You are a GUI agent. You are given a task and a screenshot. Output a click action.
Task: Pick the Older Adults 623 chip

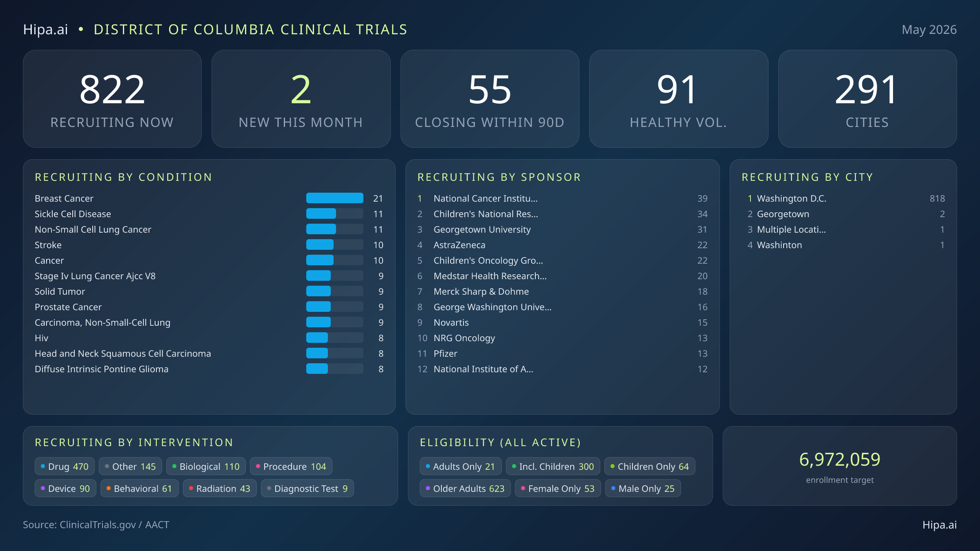point(465,489)
